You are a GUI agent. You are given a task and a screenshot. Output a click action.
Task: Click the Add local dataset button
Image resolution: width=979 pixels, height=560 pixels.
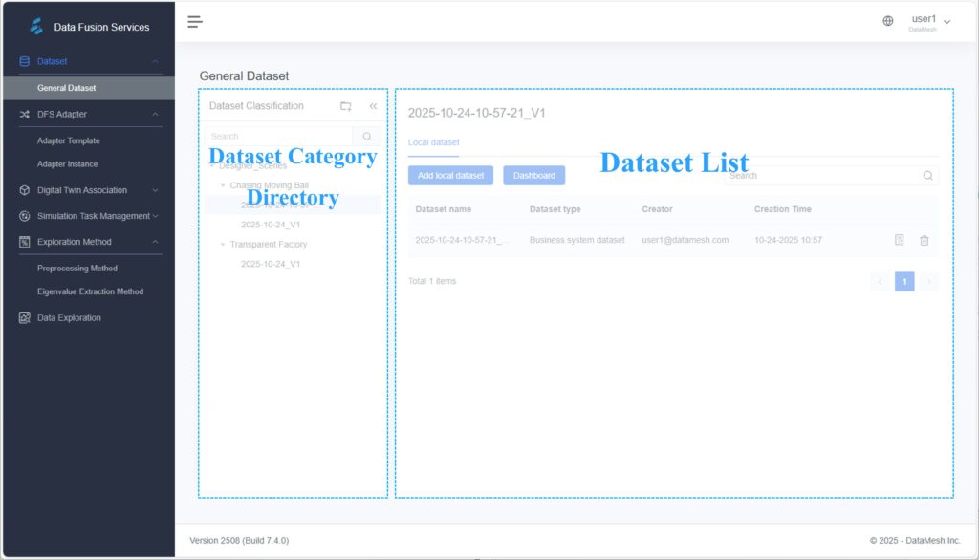coord(450,176)
